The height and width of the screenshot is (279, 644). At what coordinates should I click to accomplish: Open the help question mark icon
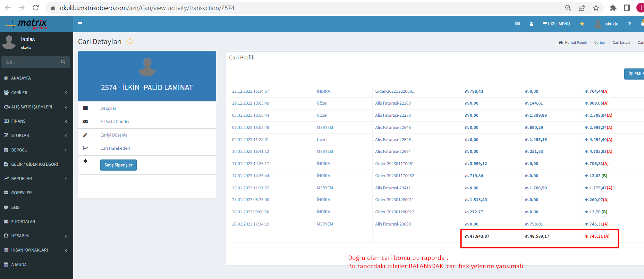point(629,24)
